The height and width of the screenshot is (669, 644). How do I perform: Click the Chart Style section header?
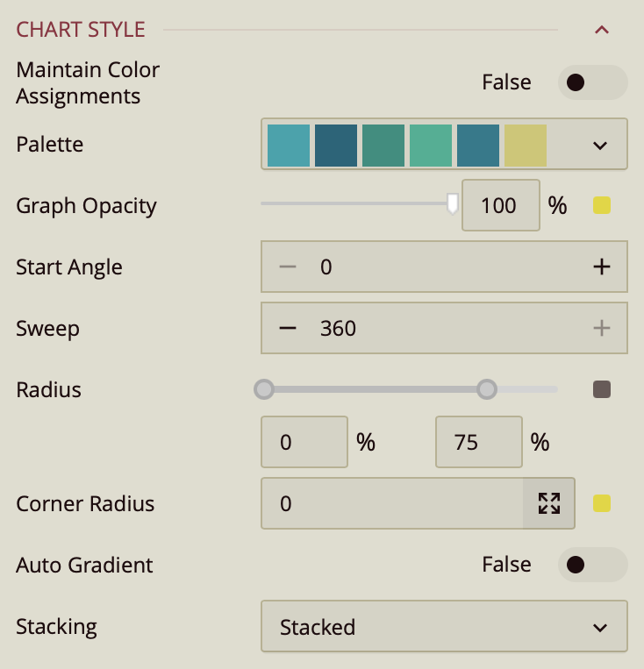click(81, 29)
